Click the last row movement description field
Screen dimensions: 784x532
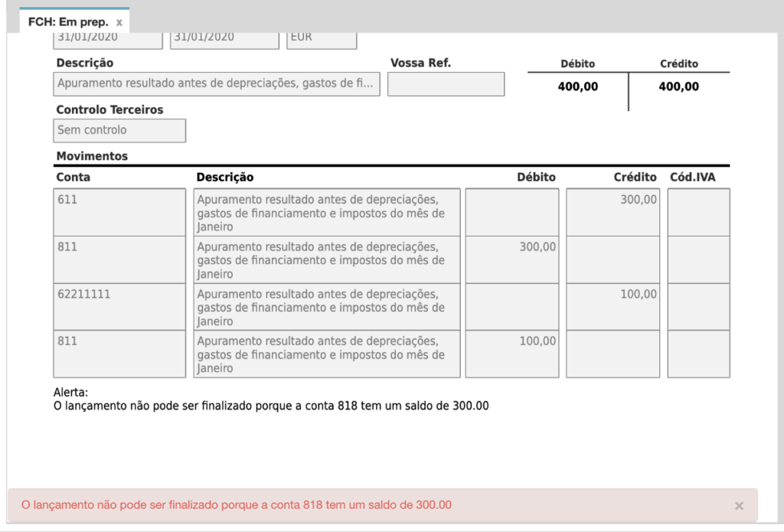coord(327,354)
